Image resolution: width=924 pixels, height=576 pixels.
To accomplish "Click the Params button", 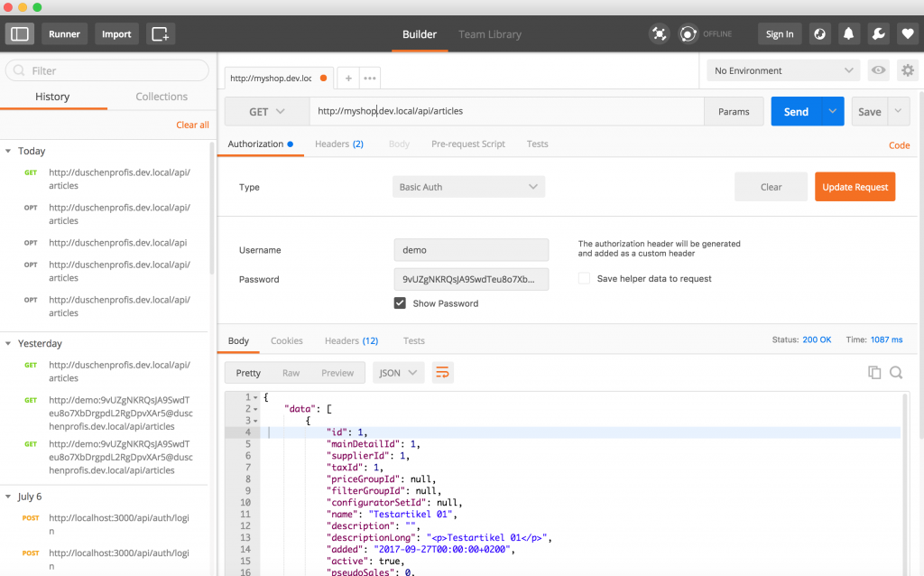I will (x=734, y=111).
